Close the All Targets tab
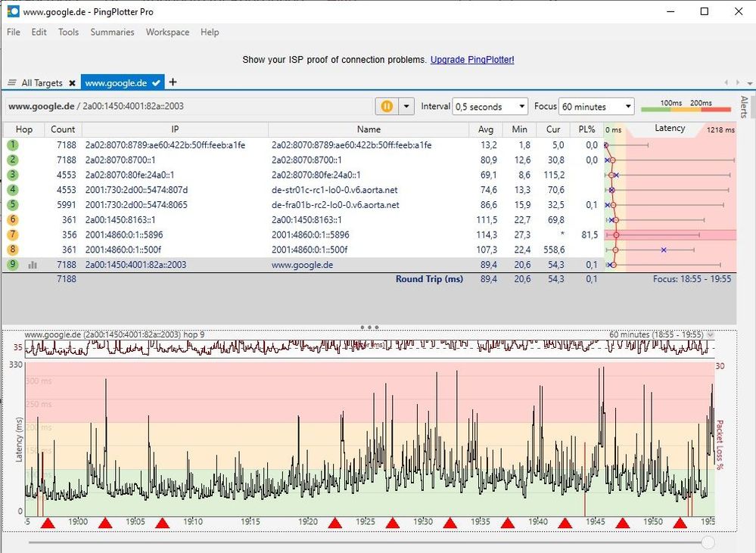The height and width of the screenshot is (553, 756). click(x=73, y=83)
